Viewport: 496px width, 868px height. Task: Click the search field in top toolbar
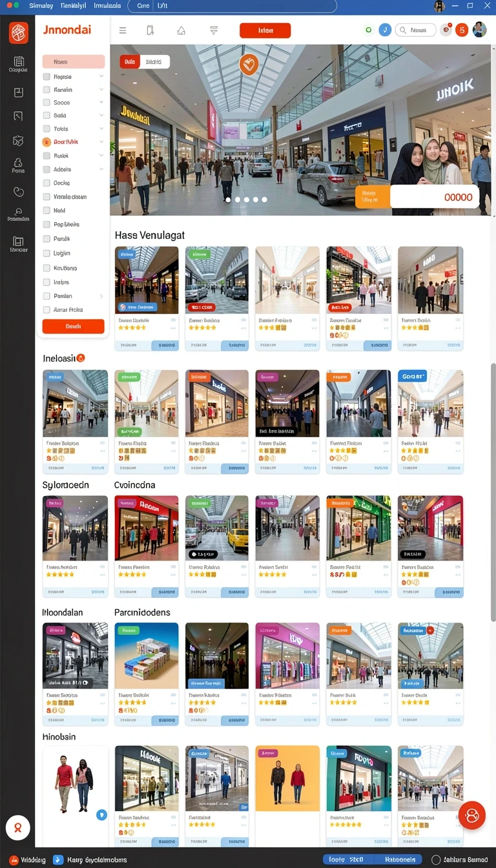coord(415,30)
